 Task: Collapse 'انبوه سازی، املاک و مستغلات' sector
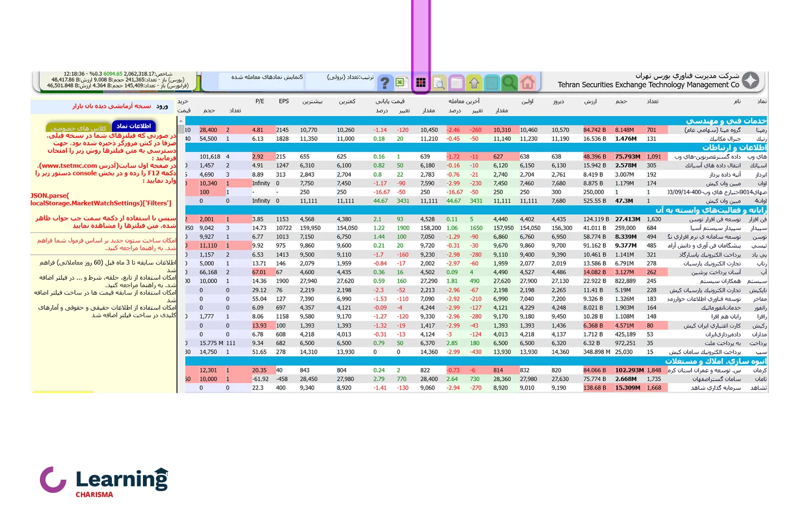click(476, 361)
